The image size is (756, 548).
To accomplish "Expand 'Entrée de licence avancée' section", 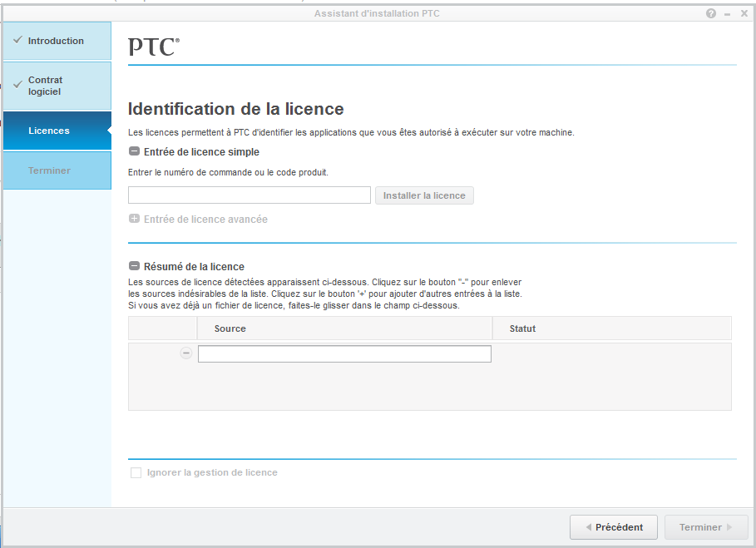I will coord(134,219).
